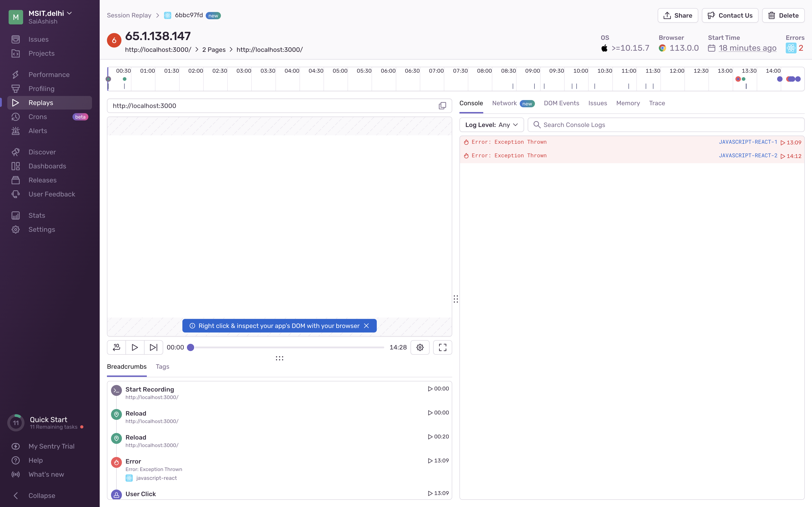Switch to the Network tab

505,103
